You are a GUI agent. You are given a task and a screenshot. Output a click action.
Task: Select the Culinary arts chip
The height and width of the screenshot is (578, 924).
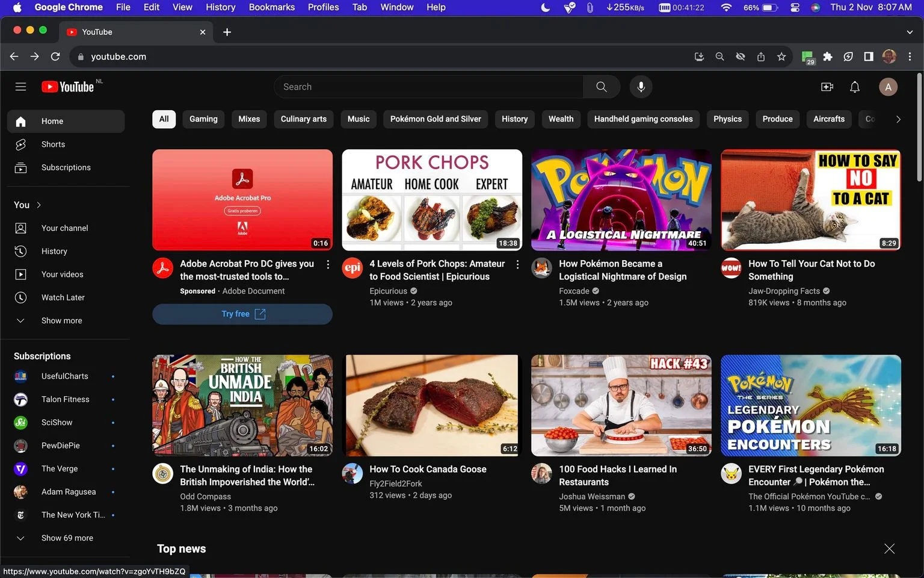point(304,119)
